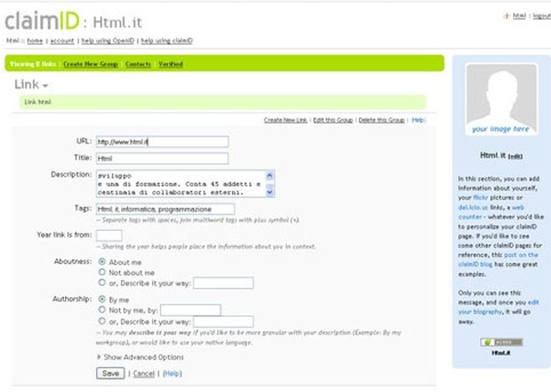The width and height of the screenshot is (551, 392).
Task: Select the Not about me radio button
Action: pyautogui.click(x=102, y=272)
